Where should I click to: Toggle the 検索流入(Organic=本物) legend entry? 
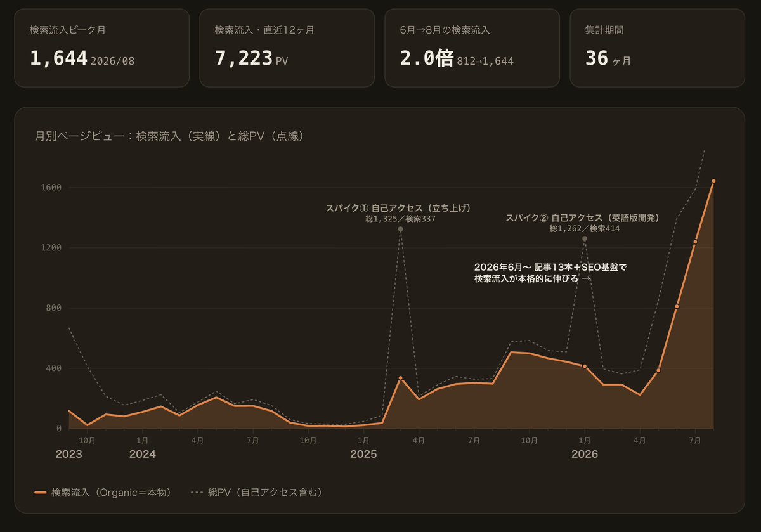[x=103, y=492]
